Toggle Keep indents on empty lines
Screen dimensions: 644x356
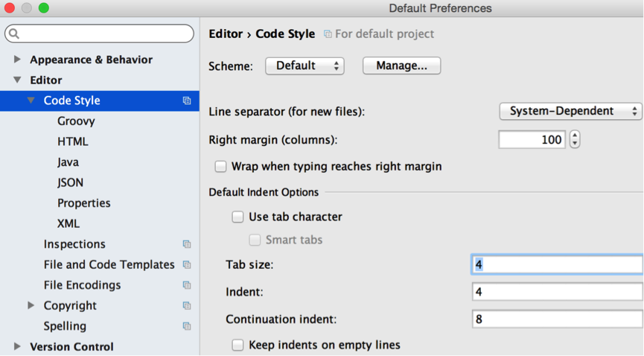[x=237, y=346]
